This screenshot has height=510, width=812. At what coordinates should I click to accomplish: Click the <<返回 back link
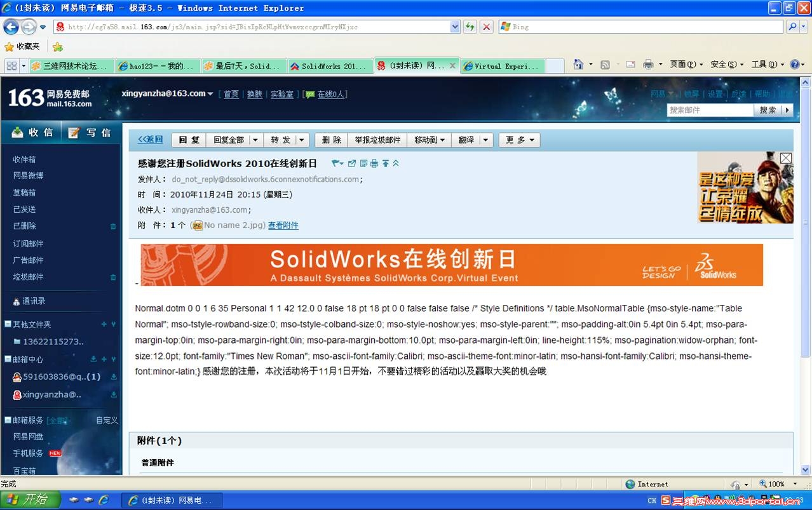(151, 140)
